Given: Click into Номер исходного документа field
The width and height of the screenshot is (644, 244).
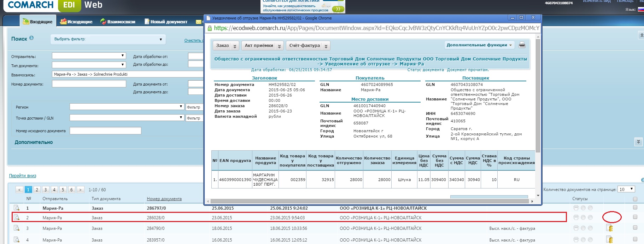Looking at the screenshot, I should 105,131.
